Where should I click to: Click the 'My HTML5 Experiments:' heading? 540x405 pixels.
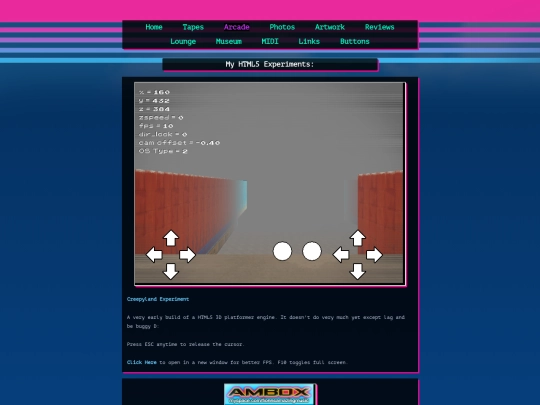pos(270,64)
